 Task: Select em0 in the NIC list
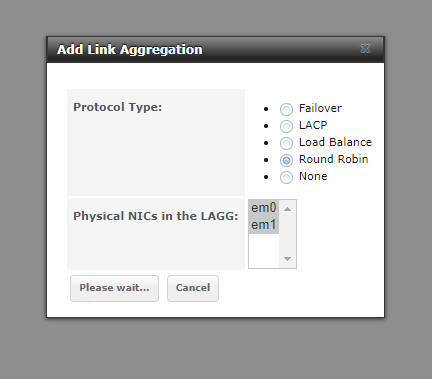point(264,208)
